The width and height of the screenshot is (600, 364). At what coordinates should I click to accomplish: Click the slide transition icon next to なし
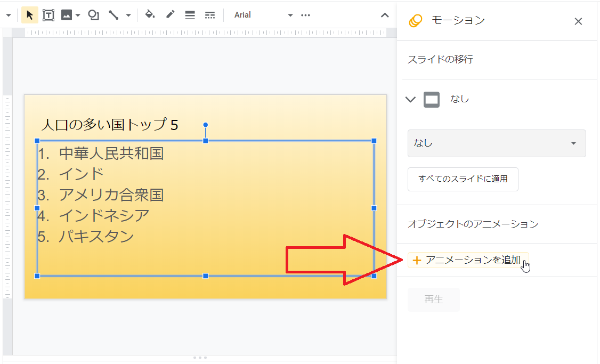[x=432, y=100]
